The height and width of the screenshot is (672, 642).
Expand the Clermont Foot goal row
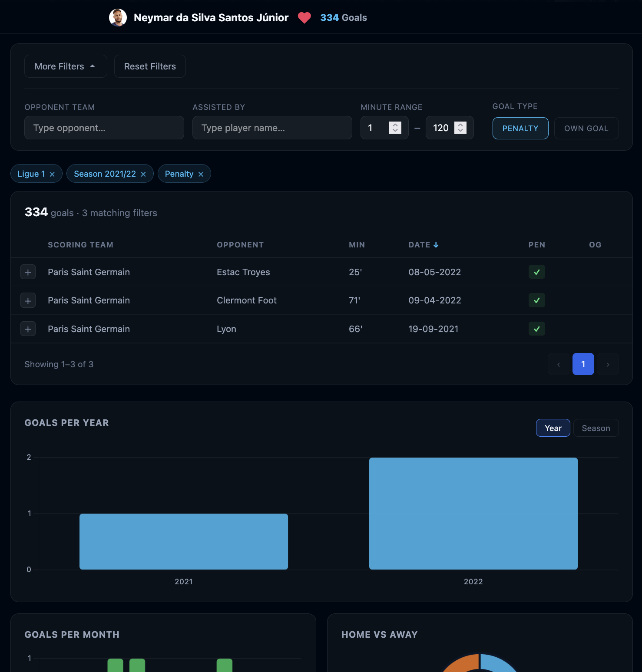[x=28, y=300]
